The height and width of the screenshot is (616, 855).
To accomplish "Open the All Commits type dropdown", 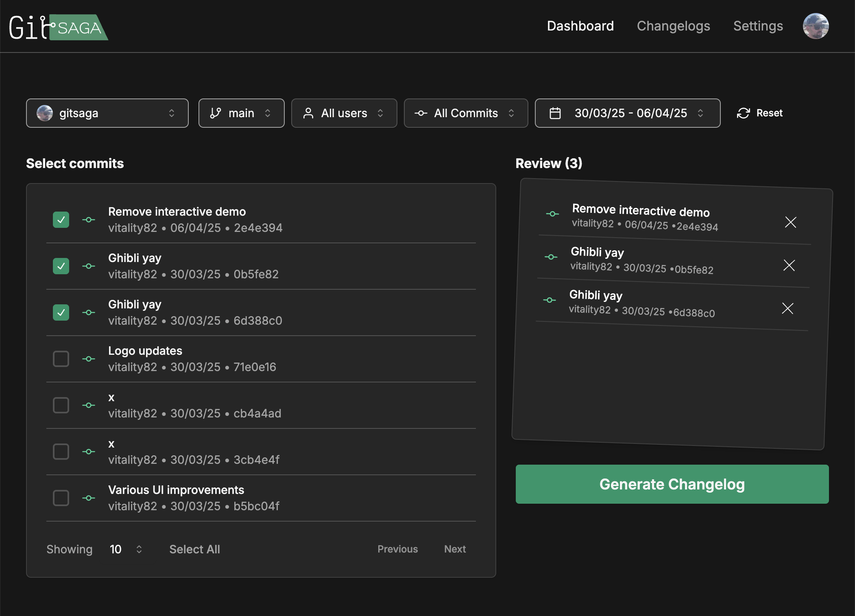I will coord(465,113).
